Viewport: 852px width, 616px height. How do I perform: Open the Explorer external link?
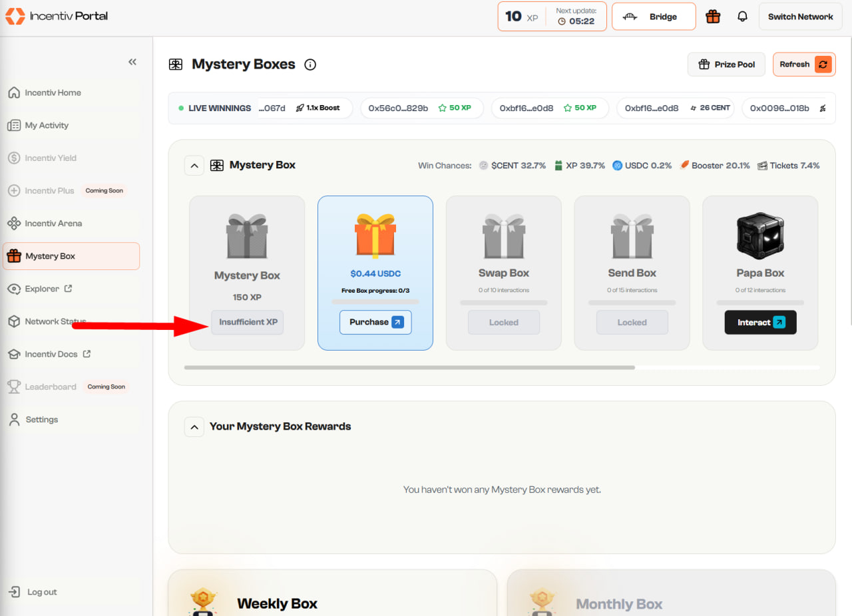[x=48, y=289]
